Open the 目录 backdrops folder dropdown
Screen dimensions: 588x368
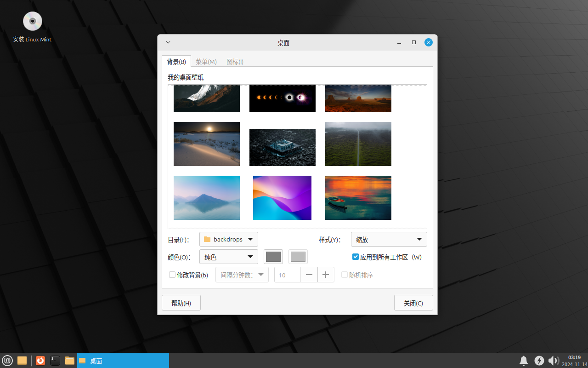[229, 239]
